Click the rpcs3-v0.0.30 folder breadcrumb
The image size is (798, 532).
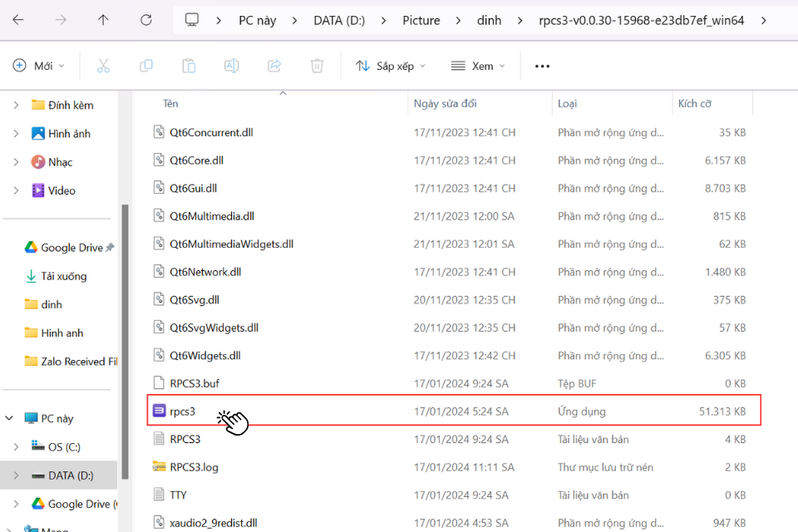click(x=641, y=20)
